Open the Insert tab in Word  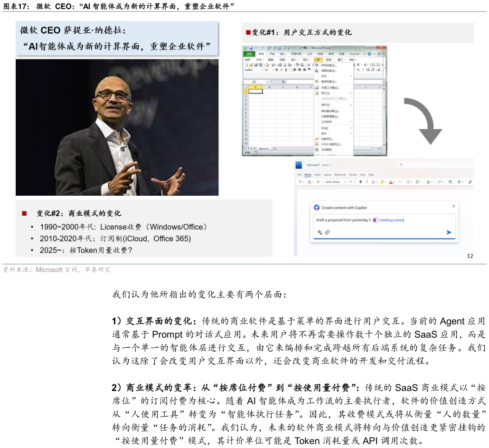317,175
